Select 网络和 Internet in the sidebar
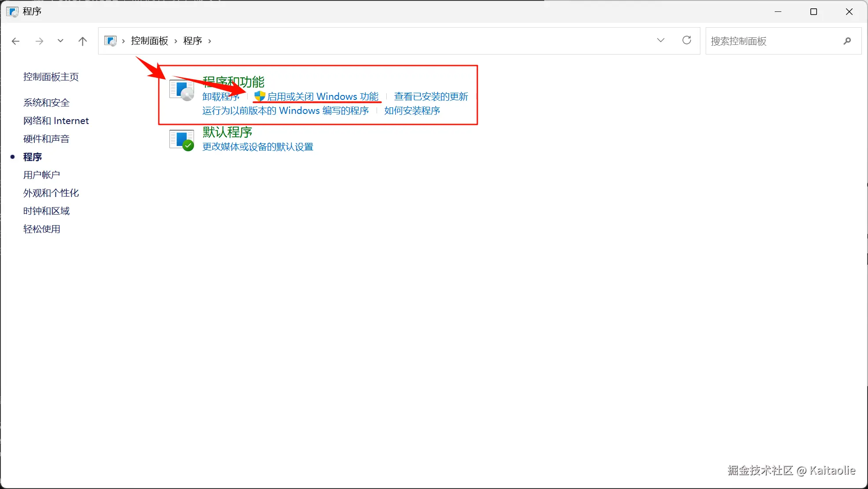The width and height of the screenshot is (868, 489). (x=56, y=121)
